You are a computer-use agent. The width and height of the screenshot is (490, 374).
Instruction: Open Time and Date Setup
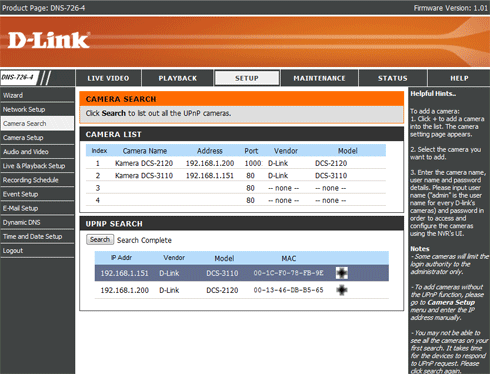pyautogui.click(x=37, y=236)
